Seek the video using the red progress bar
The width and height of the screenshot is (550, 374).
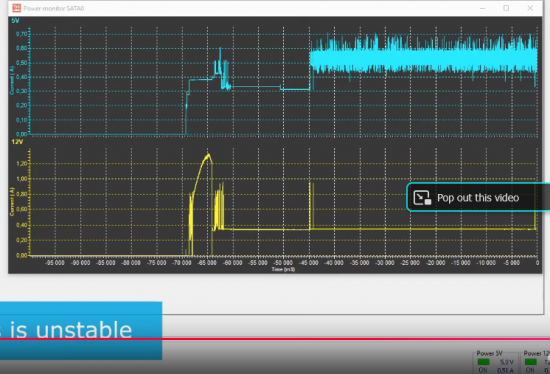pos(275,339)
